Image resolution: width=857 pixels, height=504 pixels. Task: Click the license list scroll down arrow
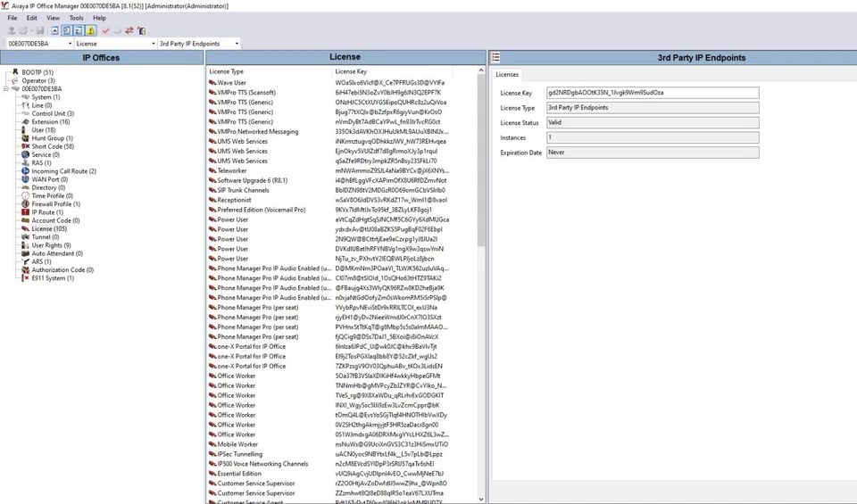[481, 499]
